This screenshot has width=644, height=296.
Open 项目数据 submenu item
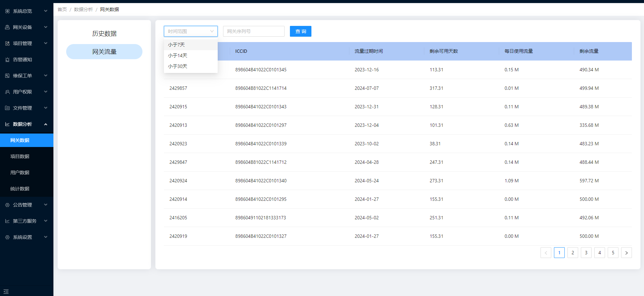click(x=27, y=156)
